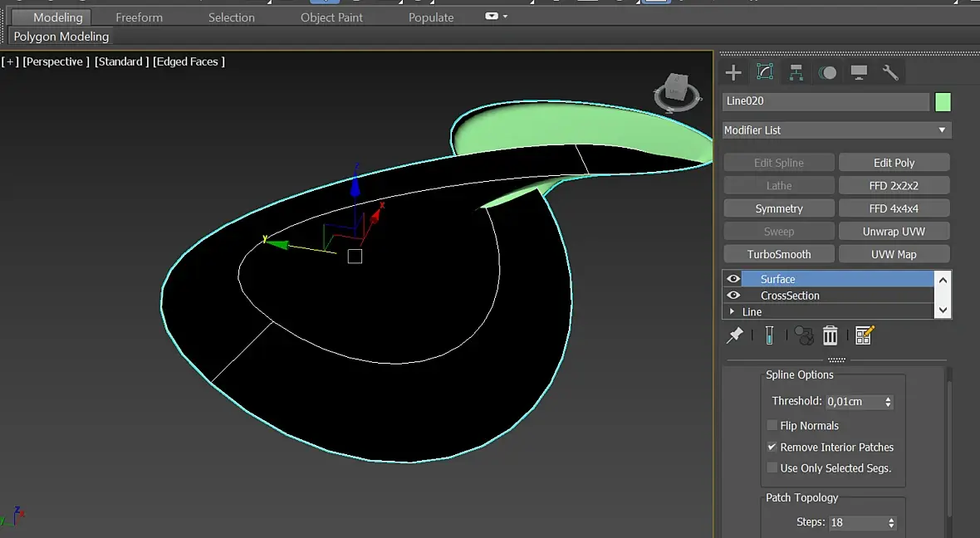Open the Create command panel tab
The width and height of the screenshot is (980, 538).
tap(733, 73)
